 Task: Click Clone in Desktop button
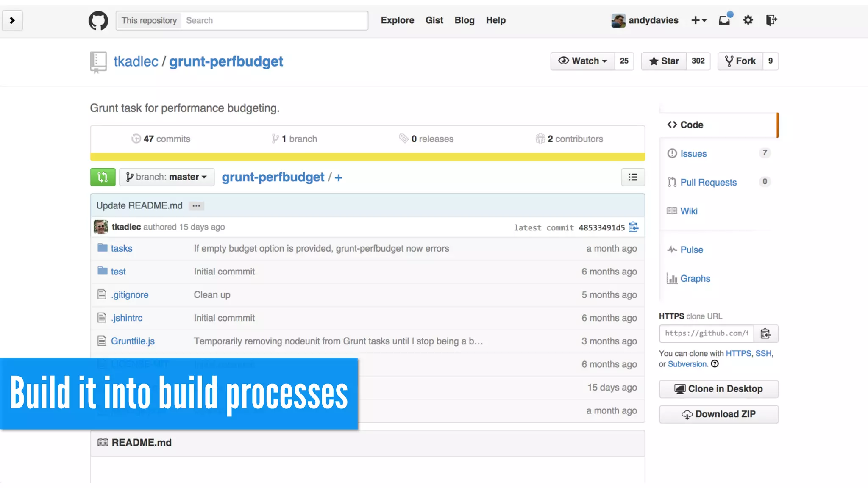coord(719,389)
